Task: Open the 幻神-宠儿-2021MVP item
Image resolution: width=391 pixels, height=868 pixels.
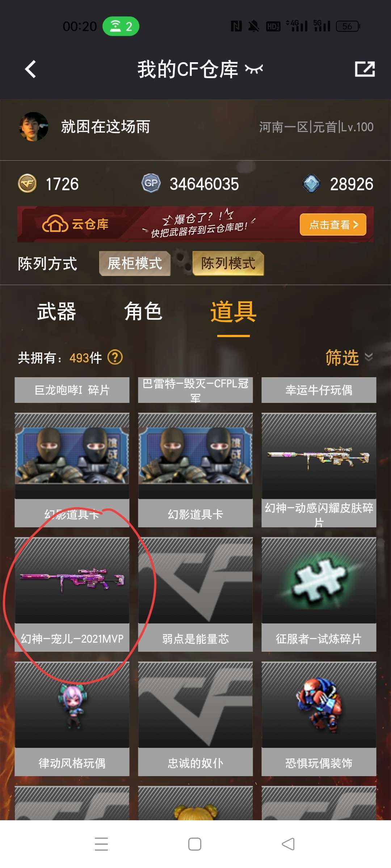Action: pyautogui.click(x=72, y=594)
